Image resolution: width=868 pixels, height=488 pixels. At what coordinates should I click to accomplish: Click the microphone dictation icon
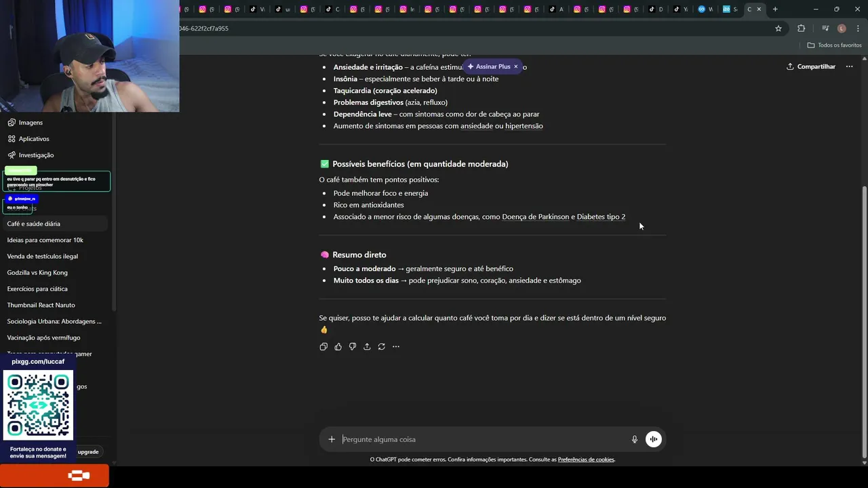(x=635, y=439)
